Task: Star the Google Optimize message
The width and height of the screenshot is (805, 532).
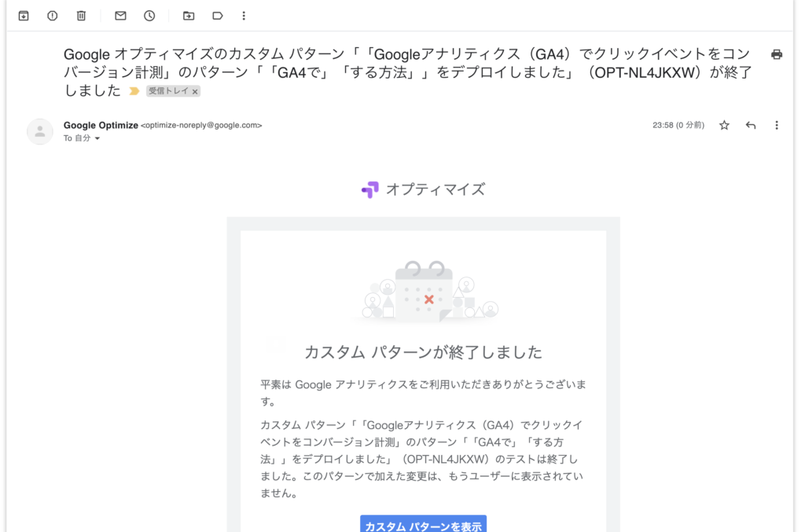Action: coord(724,125)
